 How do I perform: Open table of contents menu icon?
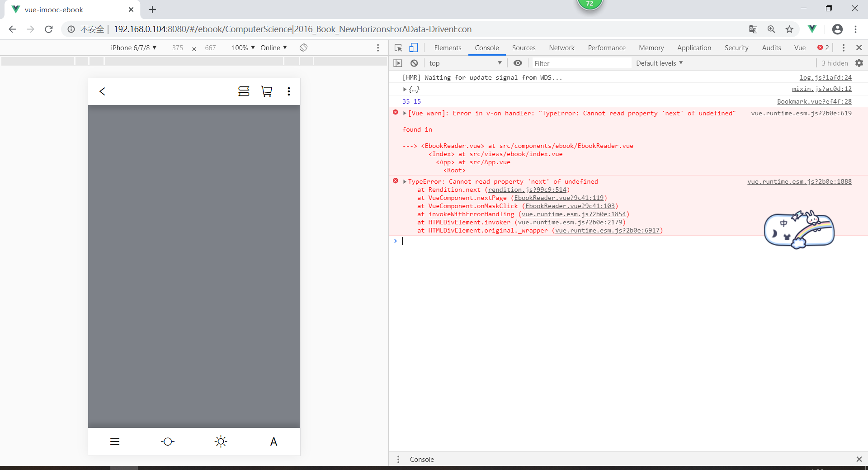pos(115,442)
